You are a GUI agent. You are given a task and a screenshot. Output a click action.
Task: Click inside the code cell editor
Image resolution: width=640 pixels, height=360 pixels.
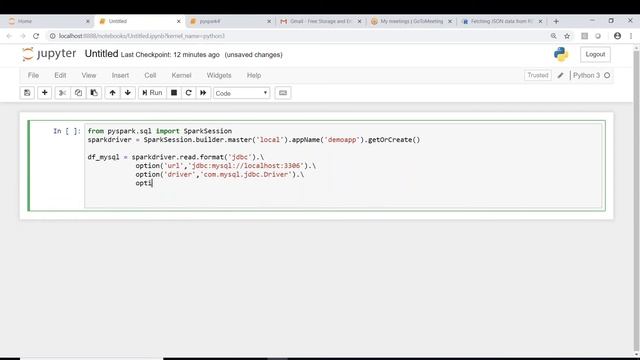click(343, 165)
